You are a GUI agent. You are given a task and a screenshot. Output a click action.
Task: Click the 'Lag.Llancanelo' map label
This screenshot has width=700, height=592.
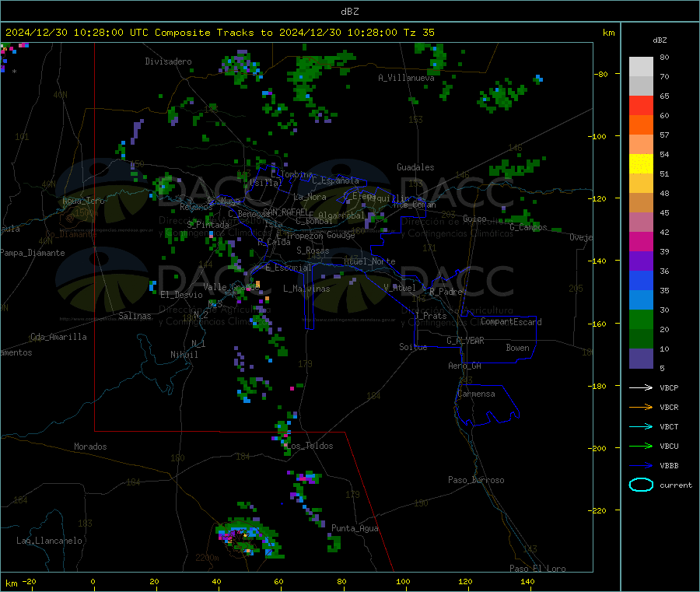tap(50, 541)
